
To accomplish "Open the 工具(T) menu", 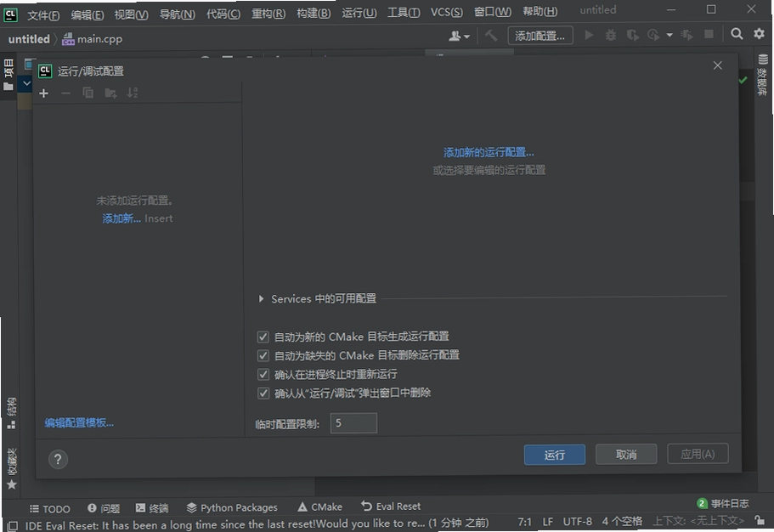I will click(404, 13).
